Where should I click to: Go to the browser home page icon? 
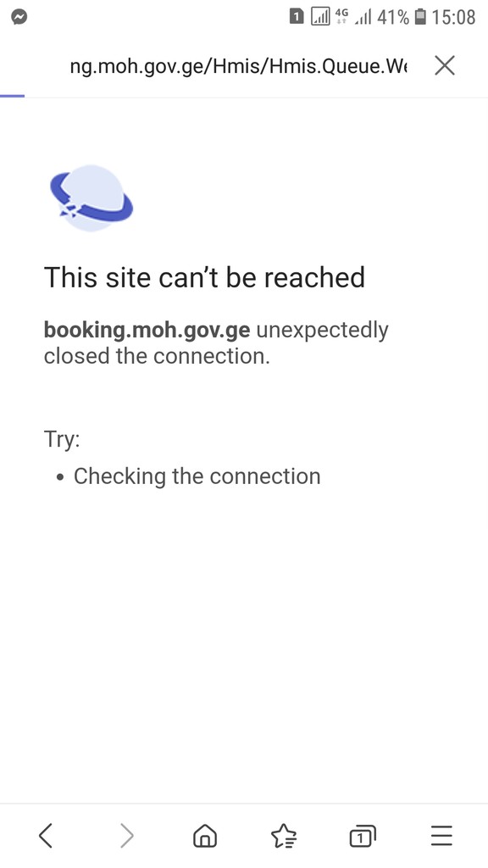click(205, 835)
